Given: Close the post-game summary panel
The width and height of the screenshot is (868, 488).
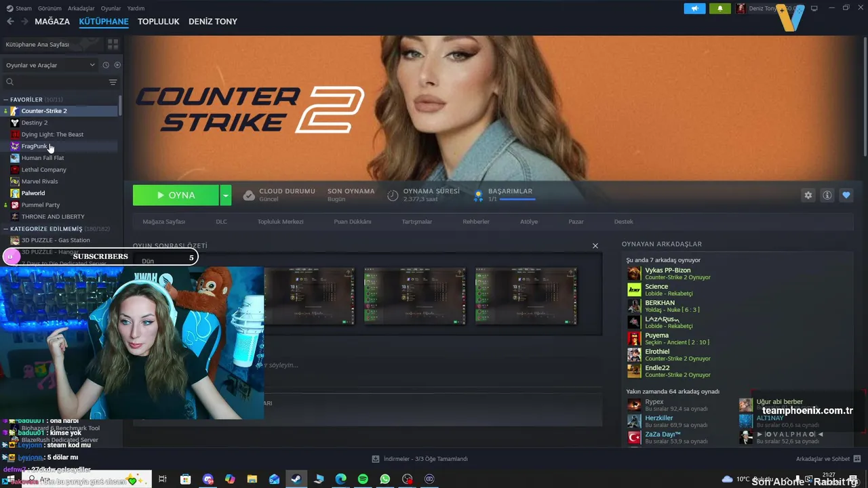Looking at the screenshot, I should [x=595, y=246].
